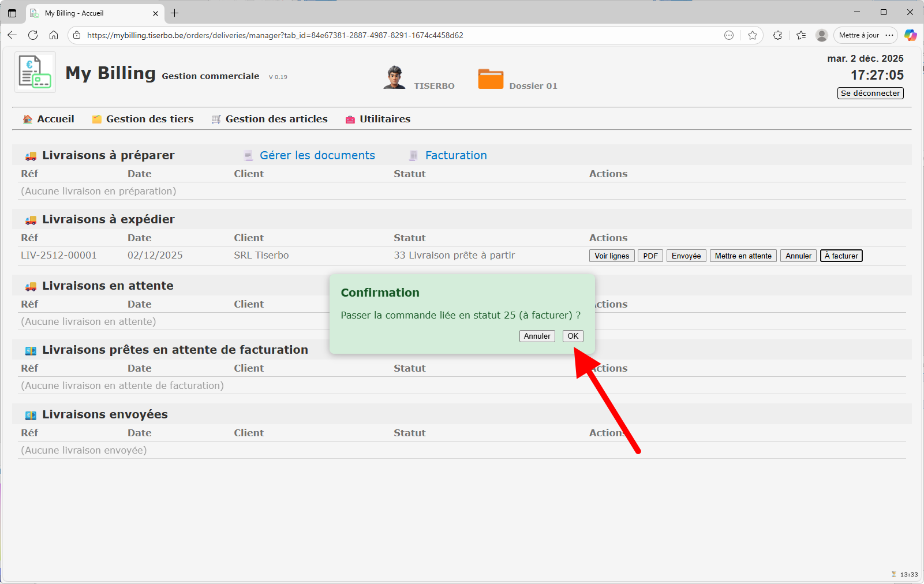Click Voir lignes for delivery LIV-2512-00001

coord(611,256)
